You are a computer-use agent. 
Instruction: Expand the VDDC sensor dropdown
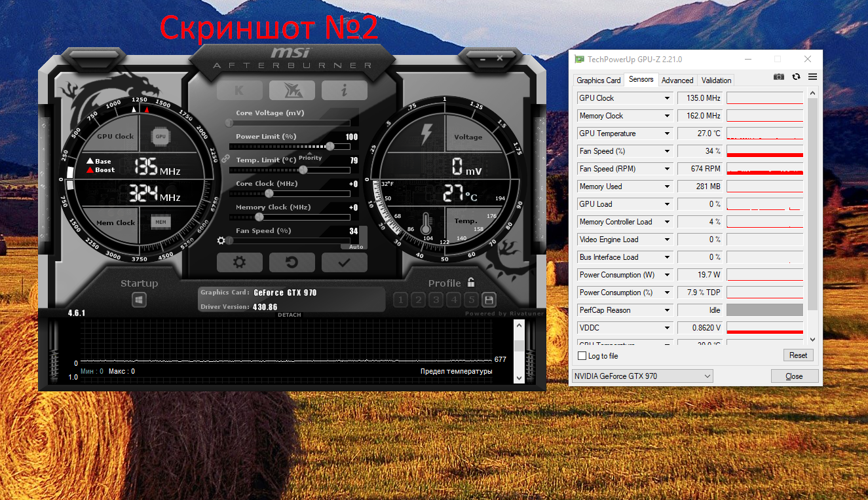point(668,328)
